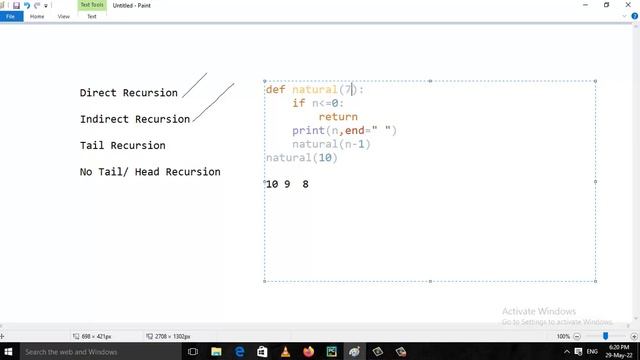Click the output text '10 9 8'

pyautogui.click(x=287, y=184)
